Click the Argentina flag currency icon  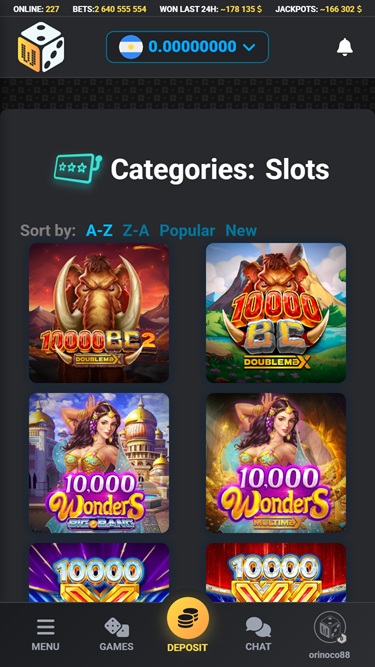[131, 47]
